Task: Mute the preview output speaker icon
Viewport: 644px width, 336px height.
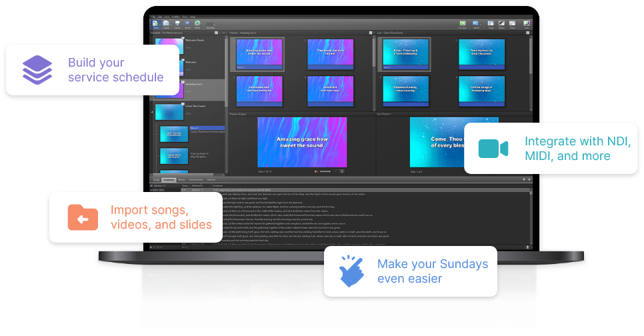Action: pyautogui.click(x=316, y=171)
